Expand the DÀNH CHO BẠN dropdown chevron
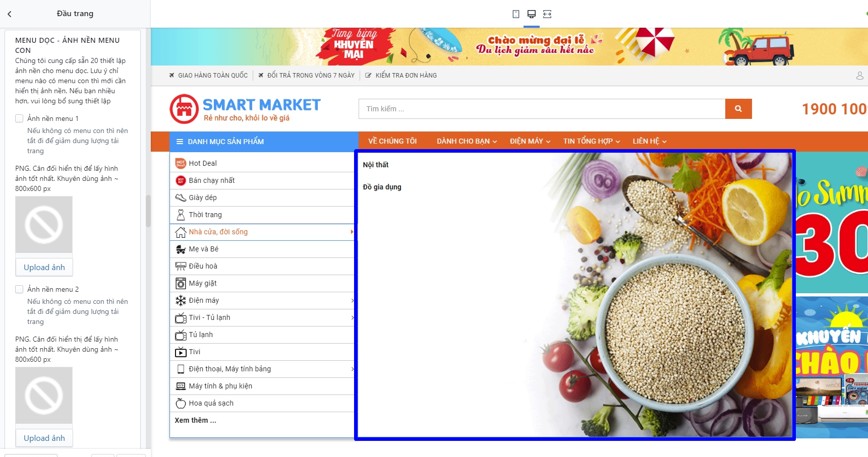 [x=495, y=142]
